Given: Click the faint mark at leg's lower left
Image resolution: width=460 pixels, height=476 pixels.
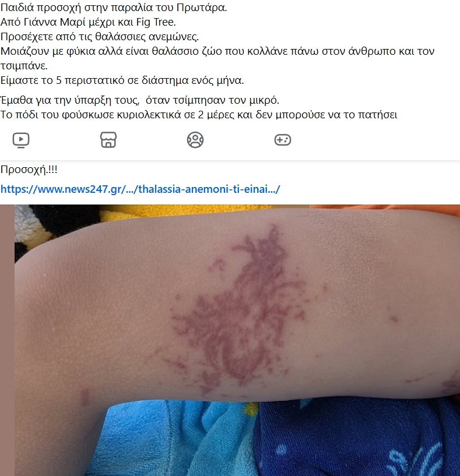Looking at the screenshot, I should coord(85,397).
